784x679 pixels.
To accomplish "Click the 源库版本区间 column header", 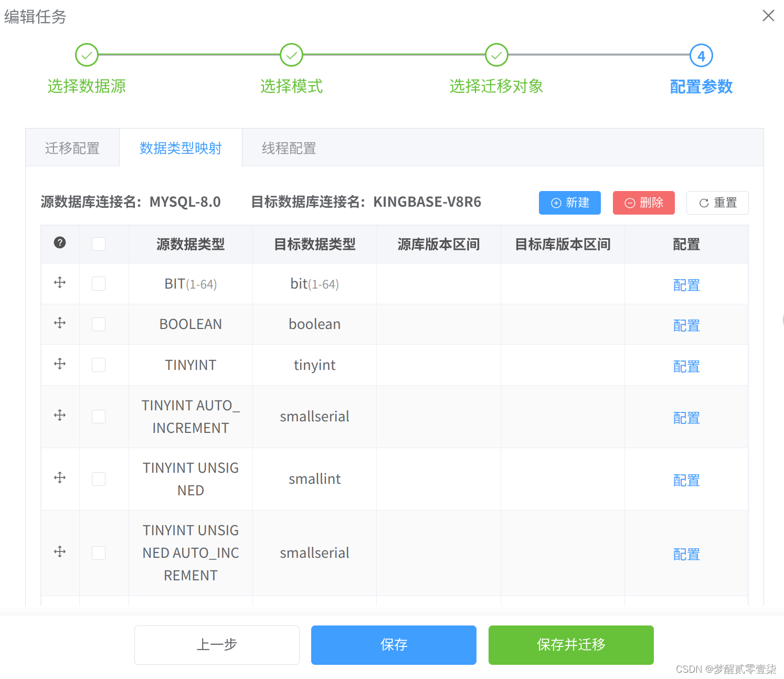I will point(439,244).
